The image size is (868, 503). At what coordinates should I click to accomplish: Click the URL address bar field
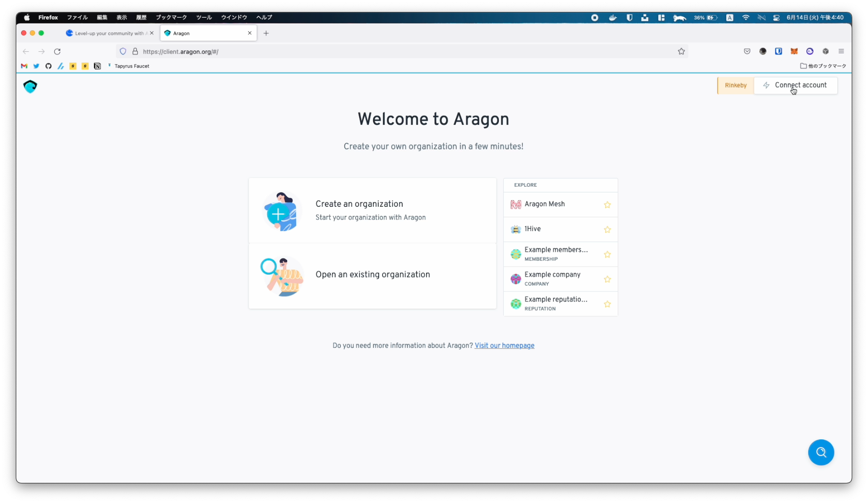[402, 52]
